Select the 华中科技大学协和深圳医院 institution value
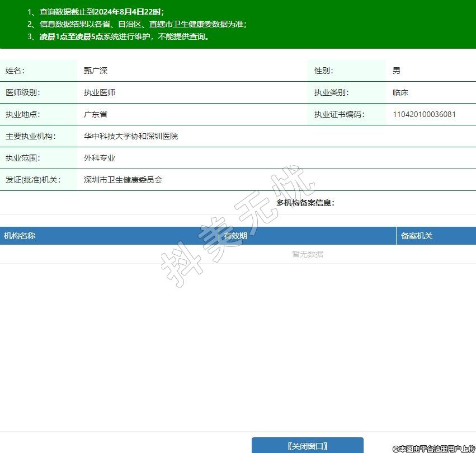This screenshot has height=453, width=476. (x=131, y=136)
